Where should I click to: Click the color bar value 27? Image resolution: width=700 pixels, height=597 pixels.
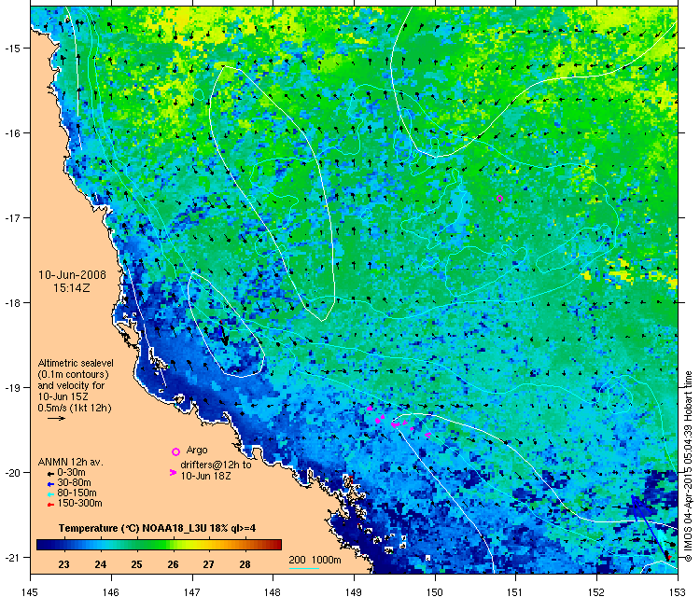pyautogui.click(x=208, y=564)
